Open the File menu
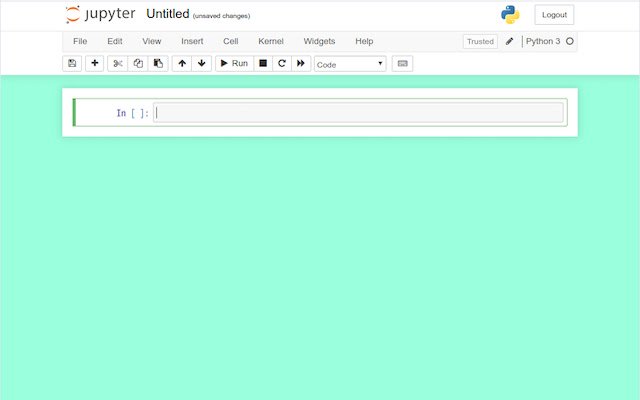This screenshot has height=400, width=640. (x=80, y=41)
